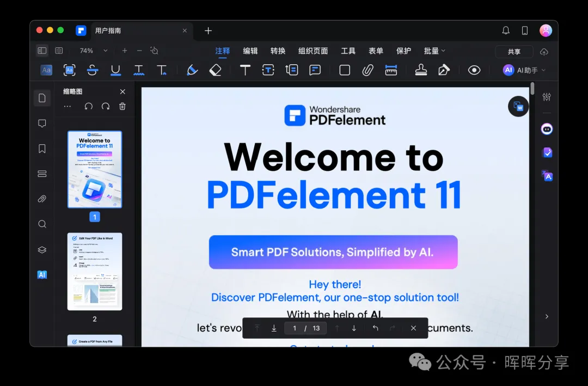This screenshot has height=386, width=588.
Task: Select the rectangle shape tool
Action: click(345, 70)
